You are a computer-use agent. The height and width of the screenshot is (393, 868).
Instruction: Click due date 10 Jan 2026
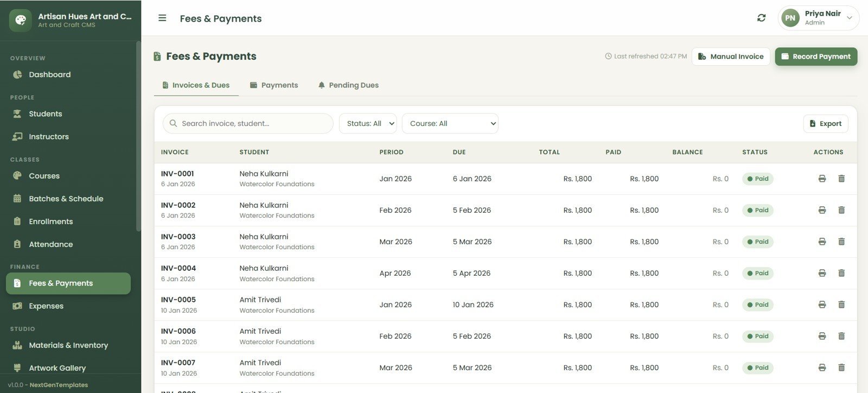coord(473,305)
